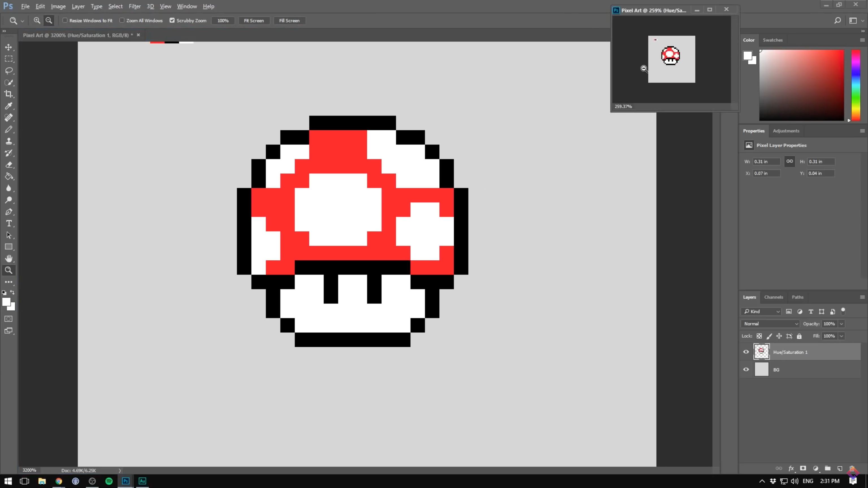Screen dimensions: 868x488
Task: Create a new layer group
Action: [828, 469]
